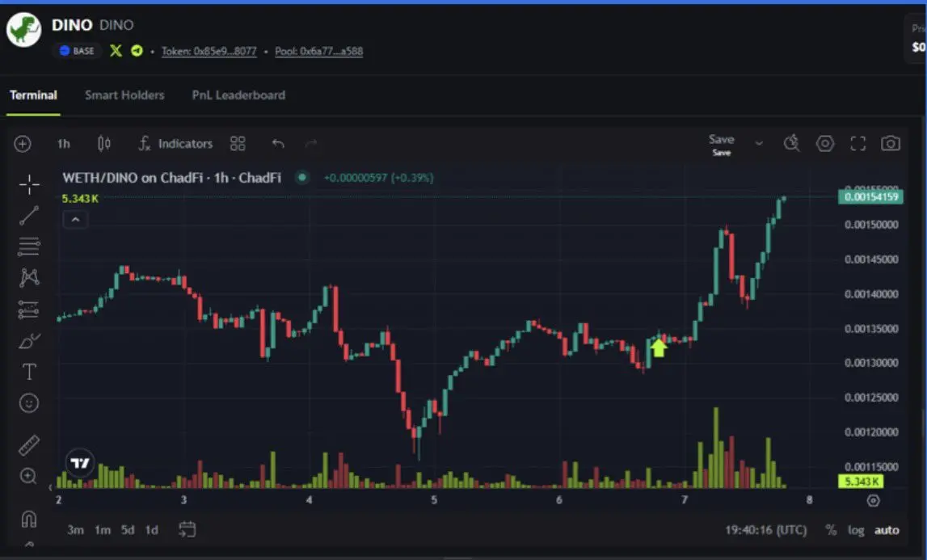Open the indicator templates grid icon
Screen dimensions: 927x560
click(238, 144)
